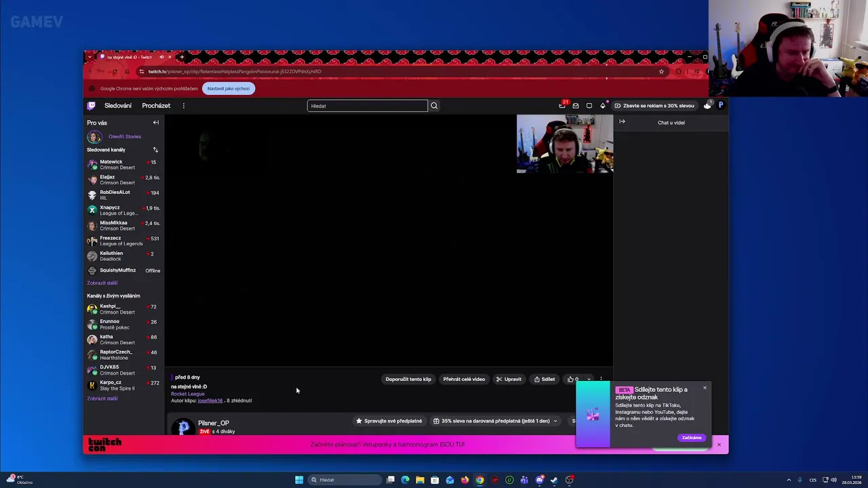Open offline SquishyMuffinz channel

[123, 270]
